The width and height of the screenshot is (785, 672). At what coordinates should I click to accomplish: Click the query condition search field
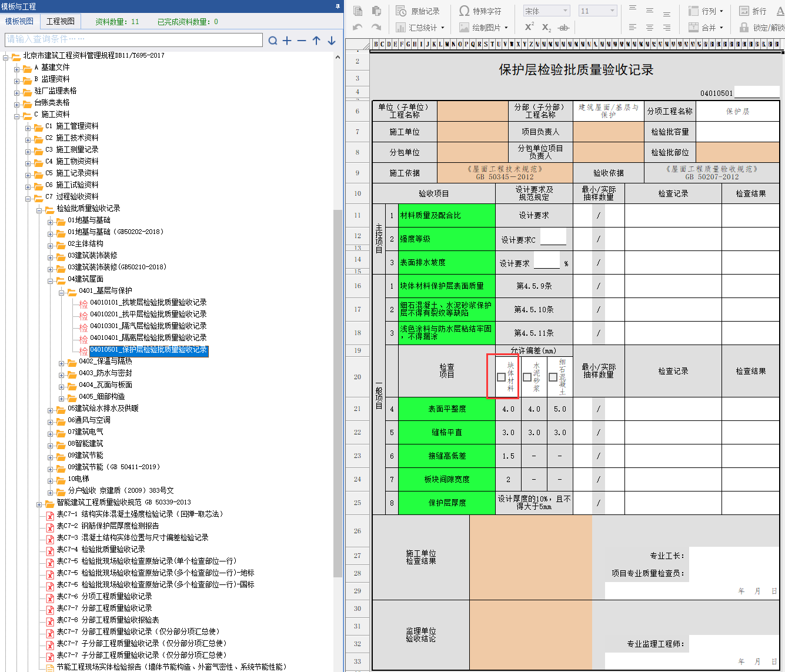[x=133, y=39]
